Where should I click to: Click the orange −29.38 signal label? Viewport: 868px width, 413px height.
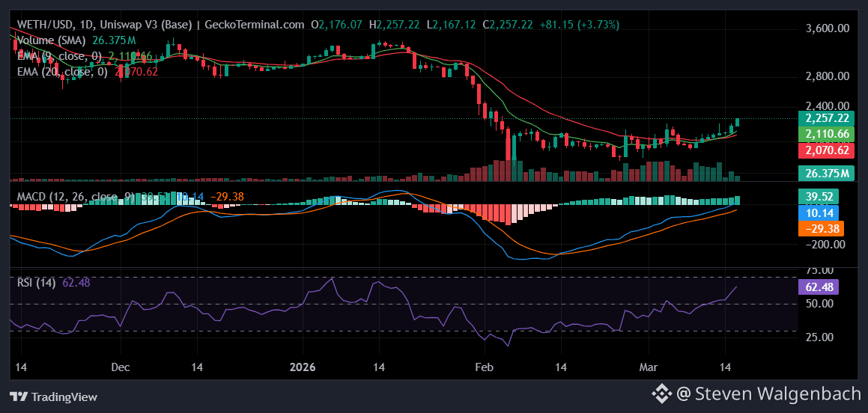click(x=820, y=228)
